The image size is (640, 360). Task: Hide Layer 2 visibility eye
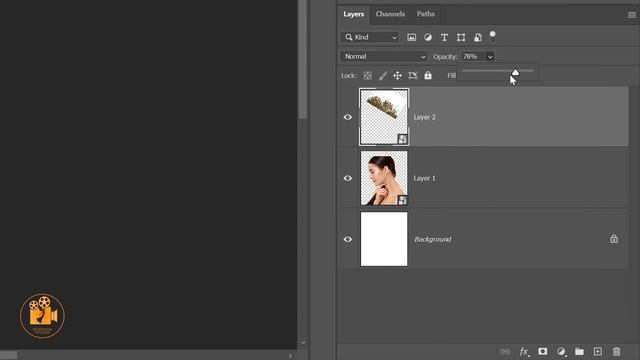348,117
